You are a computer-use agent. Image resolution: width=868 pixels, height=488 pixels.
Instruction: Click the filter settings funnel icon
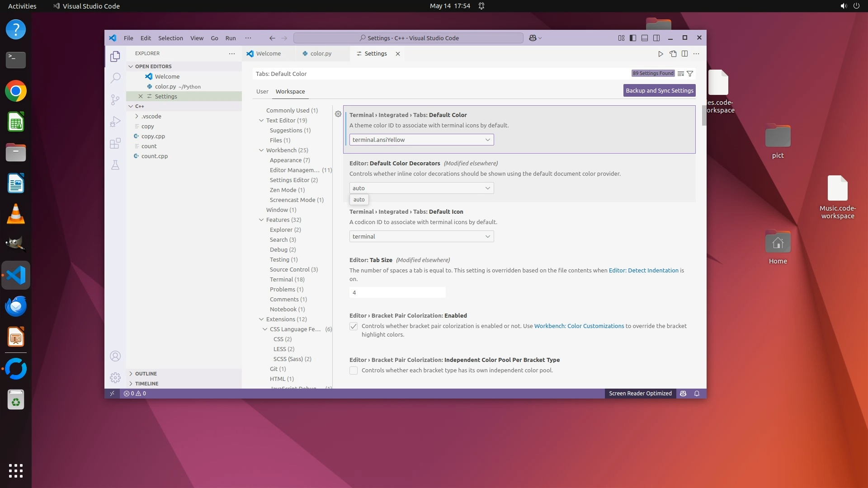click(x=690, y=74)
